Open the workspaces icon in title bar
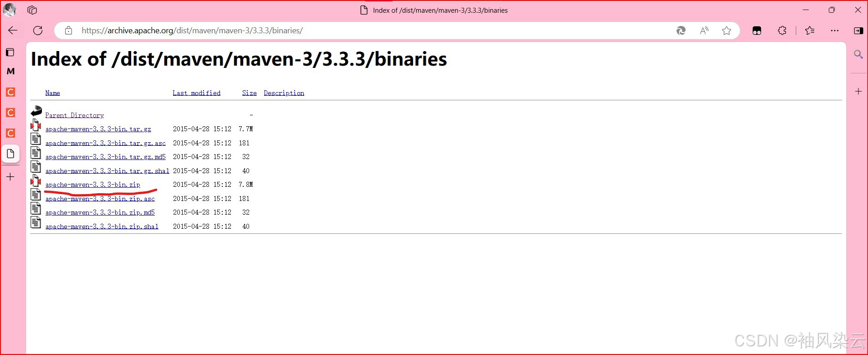This screenshot has width=868, height=355. 32,10
